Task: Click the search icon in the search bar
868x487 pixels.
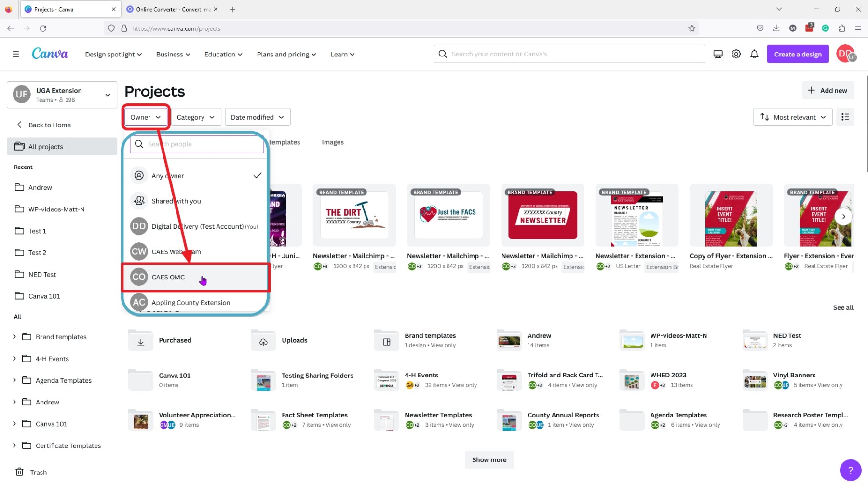Action: (442, 54)
